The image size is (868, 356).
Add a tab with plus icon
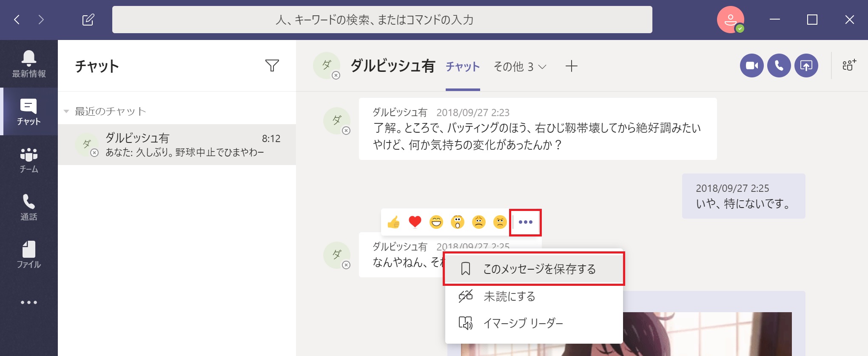click(x=572, y=66)
